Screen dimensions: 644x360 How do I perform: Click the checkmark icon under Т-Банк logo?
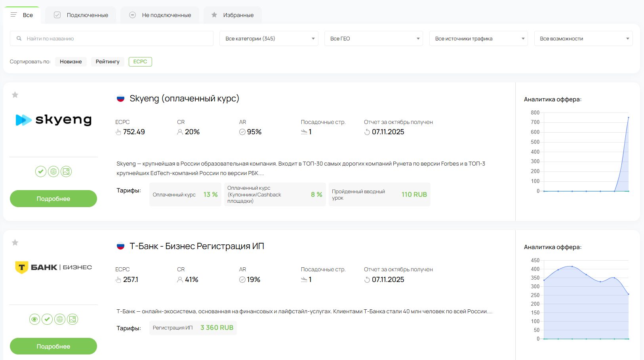tap(47, 319)
